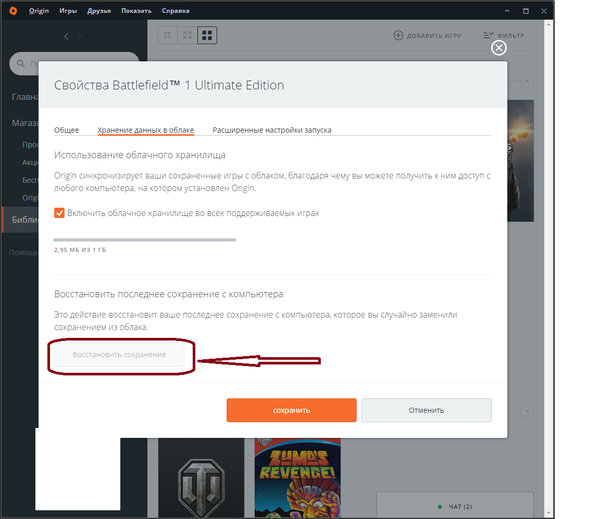The width and height of the screenshot is (600, 519).
Task: Close the properties dialog with X
Action: click(499, 48)
